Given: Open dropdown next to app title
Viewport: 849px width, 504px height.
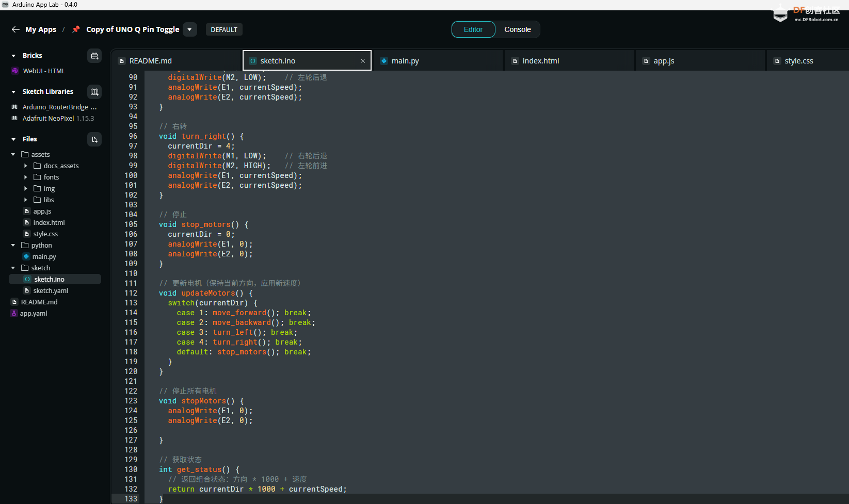Looking at the screenshot, I should 189,29.
